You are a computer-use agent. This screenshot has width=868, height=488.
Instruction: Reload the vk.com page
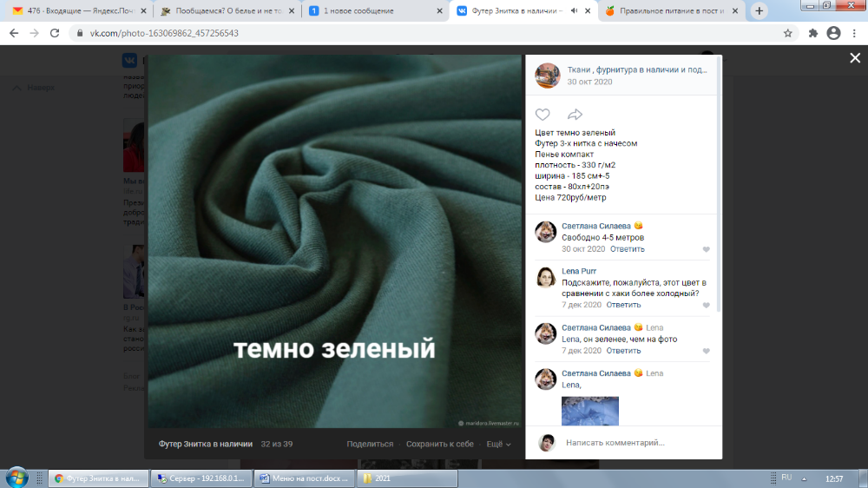click(54, 33)
